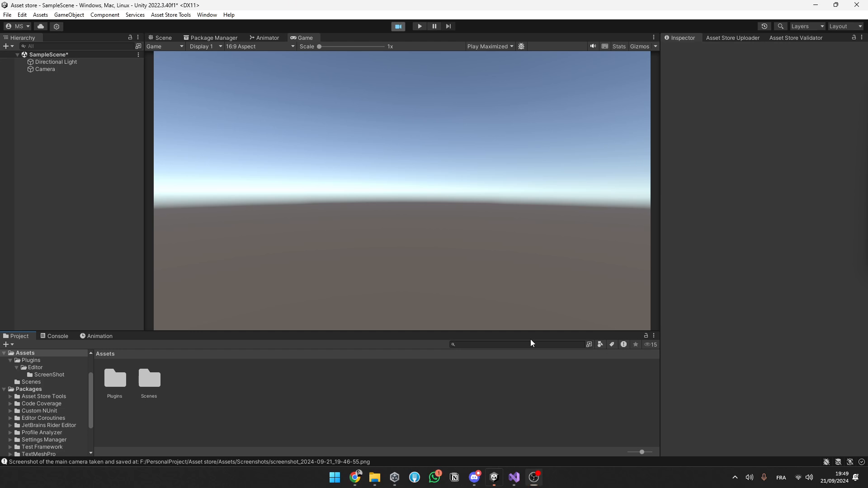Toggle the Stats overlay

619,46
